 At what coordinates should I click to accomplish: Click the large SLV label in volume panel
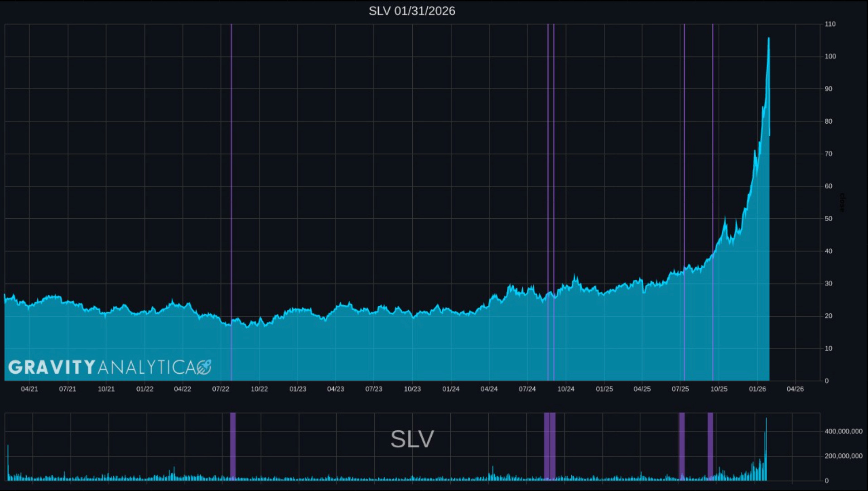(x=412, y=439)
